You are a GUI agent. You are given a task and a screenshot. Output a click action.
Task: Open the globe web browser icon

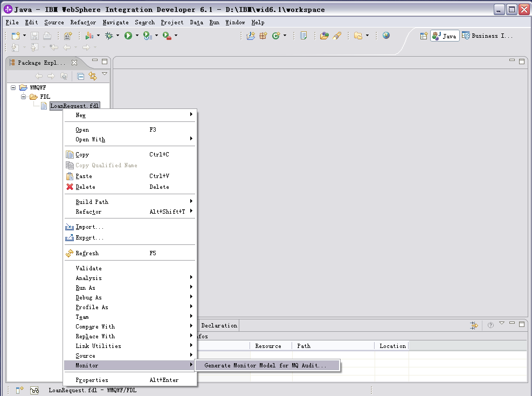point(386,35)
